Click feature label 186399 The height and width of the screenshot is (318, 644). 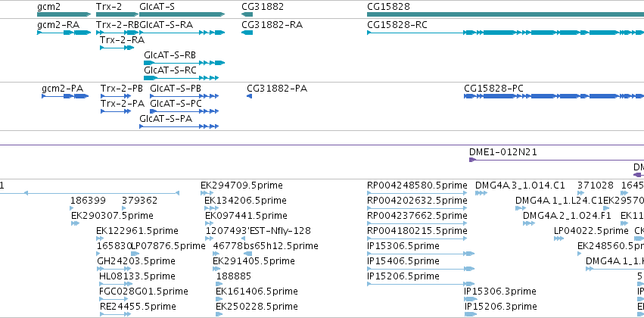coord(88,201)
